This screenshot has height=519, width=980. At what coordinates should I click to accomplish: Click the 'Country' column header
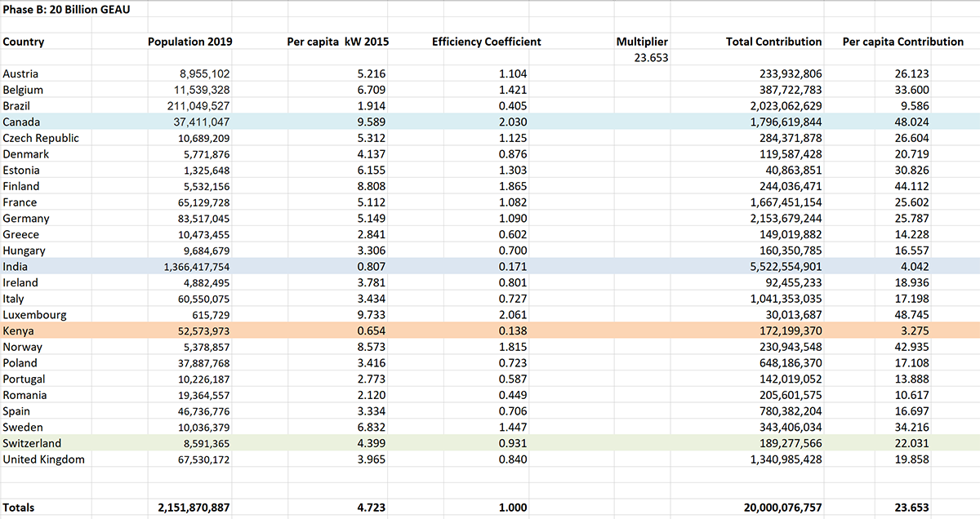click(x=24, y=42)
